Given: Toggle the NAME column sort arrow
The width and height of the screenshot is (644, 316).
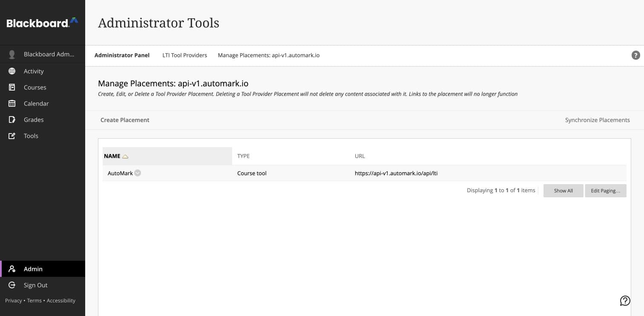Looking at the screenshot, I should pos(125,157).
